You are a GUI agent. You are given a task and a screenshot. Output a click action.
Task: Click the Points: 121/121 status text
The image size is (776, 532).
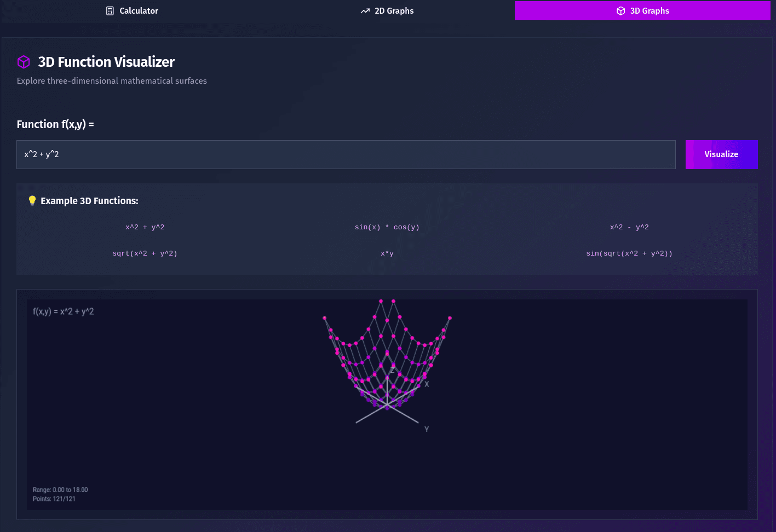coord(54,499)
